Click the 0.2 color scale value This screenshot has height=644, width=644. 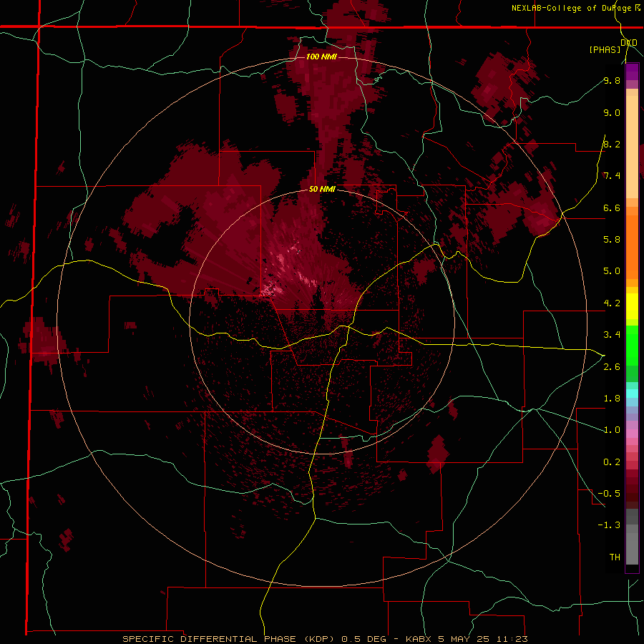point(612,462)
